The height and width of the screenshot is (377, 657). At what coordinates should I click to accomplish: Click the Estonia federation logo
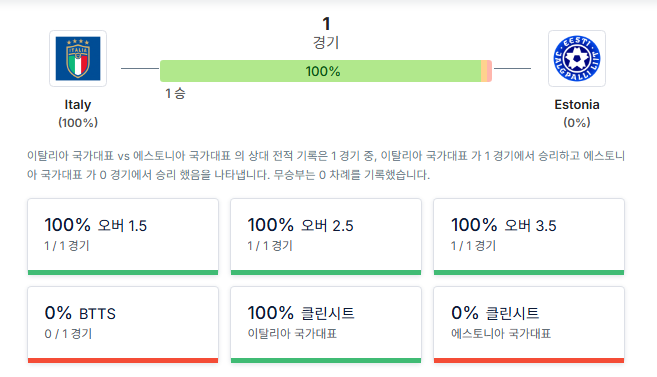[577, 58]
